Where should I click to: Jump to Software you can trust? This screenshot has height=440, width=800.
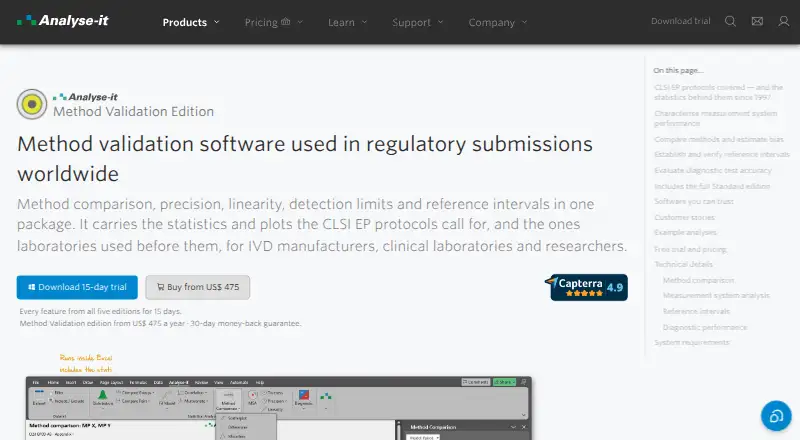point(694,202)
